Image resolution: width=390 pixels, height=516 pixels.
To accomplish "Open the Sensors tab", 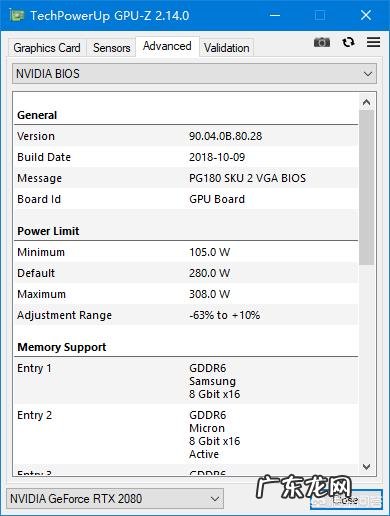I will coord(111,48).
